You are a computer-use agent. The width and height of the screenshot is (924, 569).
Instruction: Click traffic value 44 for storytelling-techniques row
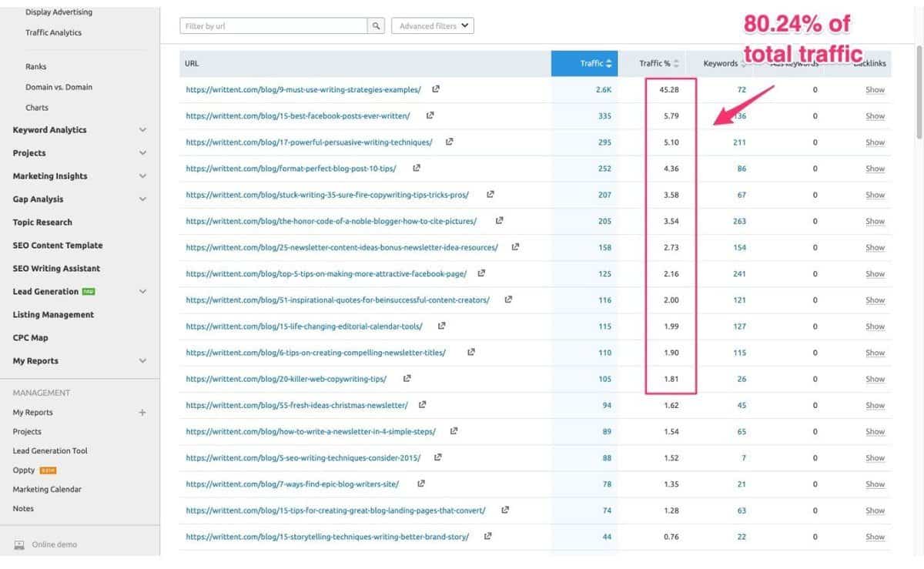click(607, 537)
